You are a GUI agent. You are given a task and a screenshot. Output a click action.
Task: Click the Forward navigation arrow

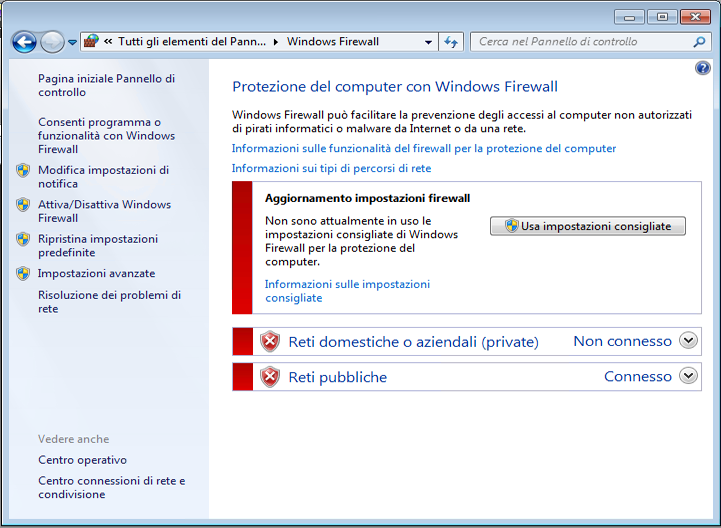point(52,42)
